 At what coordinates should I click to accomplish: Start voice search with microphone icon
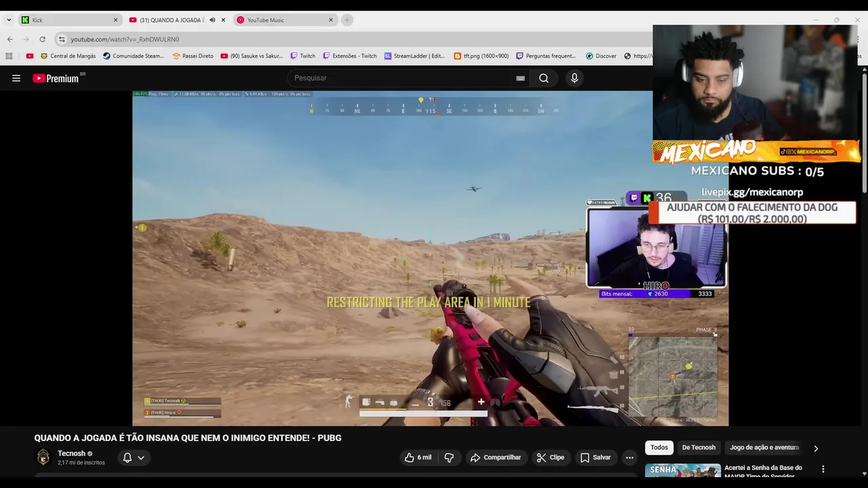pyautogui.click(x=574, y=78)
